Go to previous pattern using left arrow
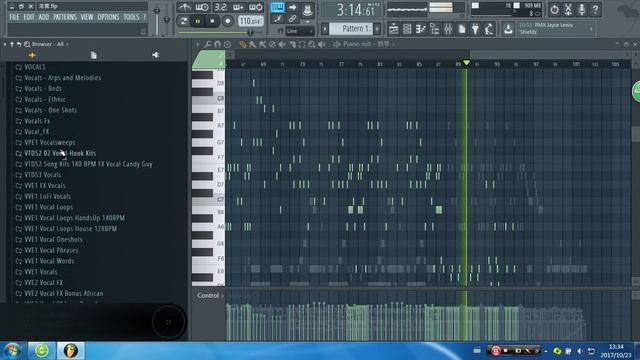The height and width of the screenshot is (360, 640). click(325, 29)
